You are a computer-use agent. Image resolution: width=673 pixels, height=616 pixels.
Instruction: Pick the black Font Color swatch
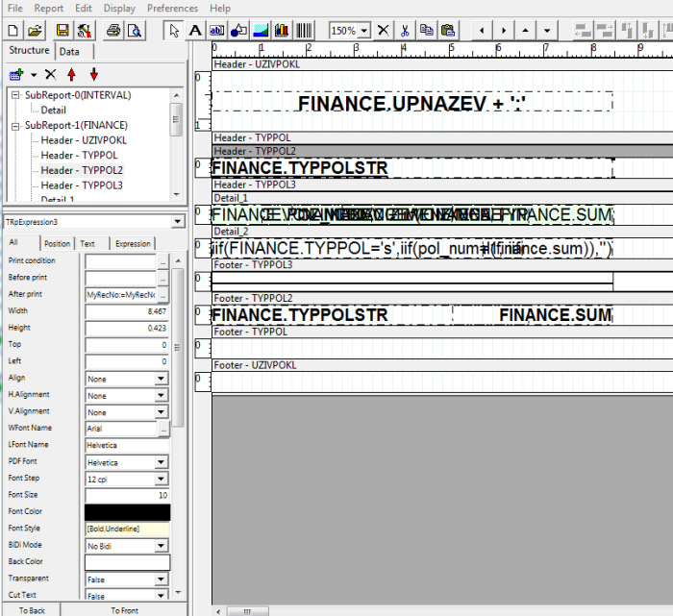[x=127, y=512]
